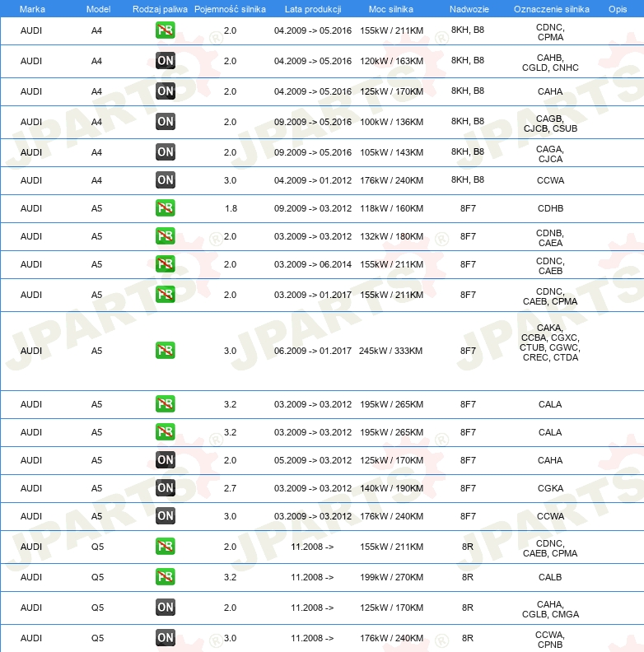The image size is (644, 652).
Task: Click the Opis column header
Action: coord(617,8)
